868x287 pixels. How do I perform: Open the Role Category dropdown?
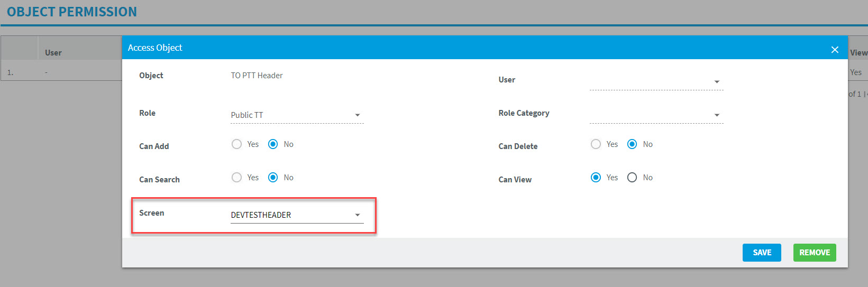(656, 115)
